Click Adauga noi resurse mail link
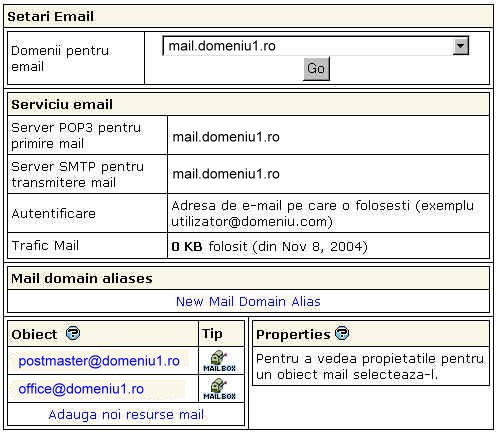 click(126, 415)
